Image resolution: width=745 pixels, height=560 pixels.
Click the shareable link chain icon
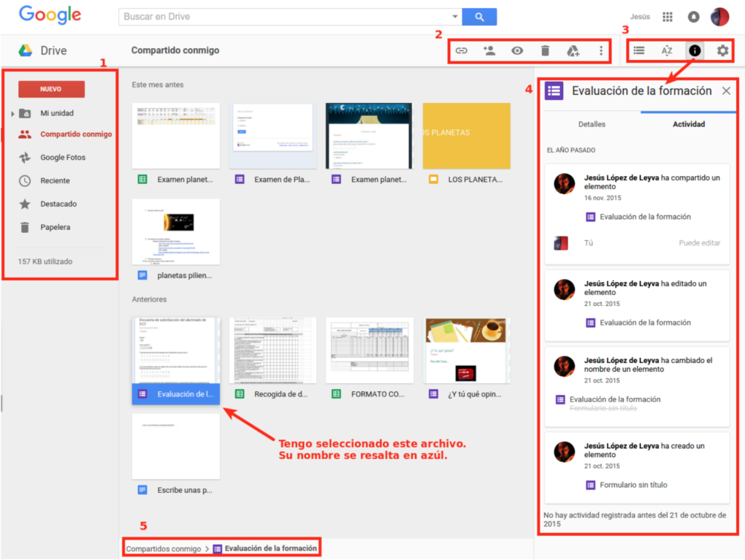[460, 50]
